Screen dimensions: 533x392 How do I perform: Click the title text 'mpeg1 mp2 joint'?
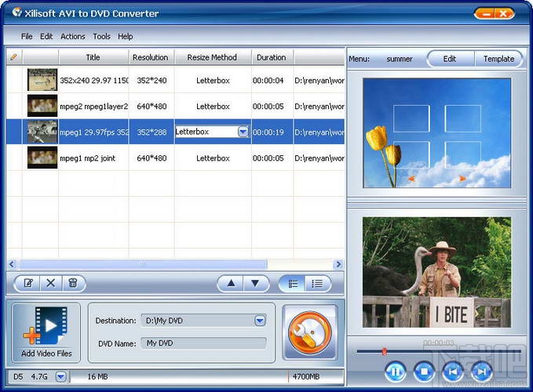(x=88, y=158)
